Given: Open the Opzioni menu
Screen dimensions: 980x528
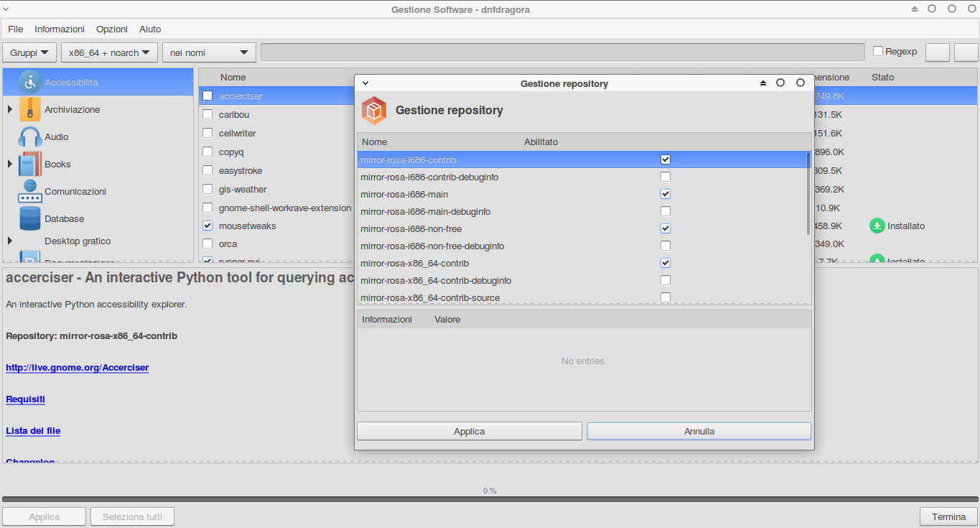Looking at the screenshot, I should point(112,29).
